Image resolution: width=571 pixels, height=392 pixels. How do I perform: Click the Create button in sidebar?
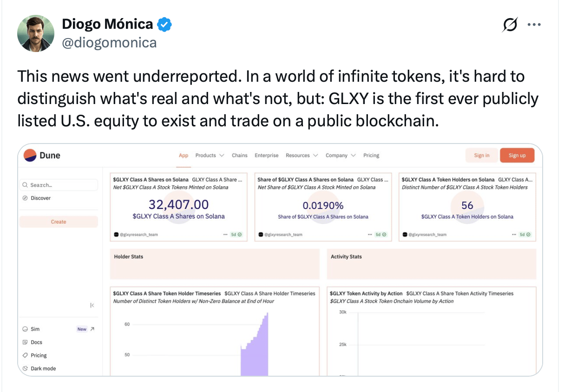point(59,222)
